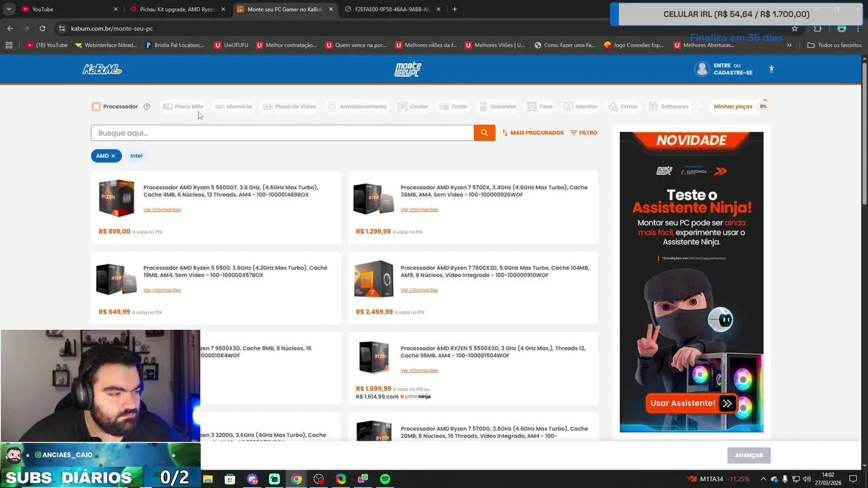The height and width of the screenshot is (488, 868).
Task: Click the Monte Seu PC logo
Action: 408,69
